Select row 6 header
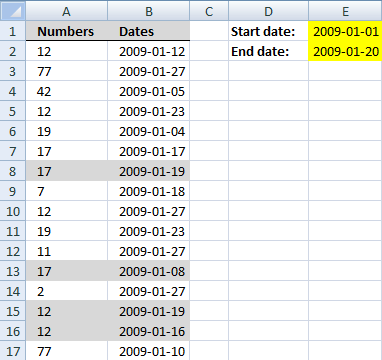 click(x=13, y=131)
